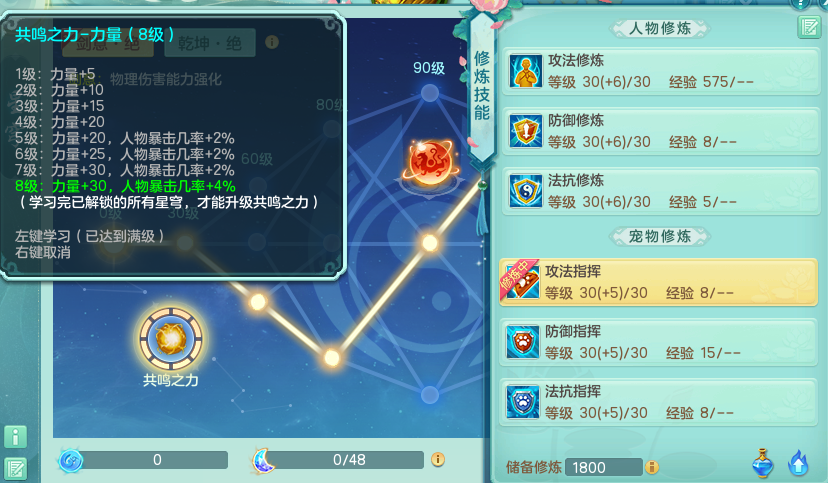
Task: Select the red fire orb star node
Action: (x=431, y=163)
